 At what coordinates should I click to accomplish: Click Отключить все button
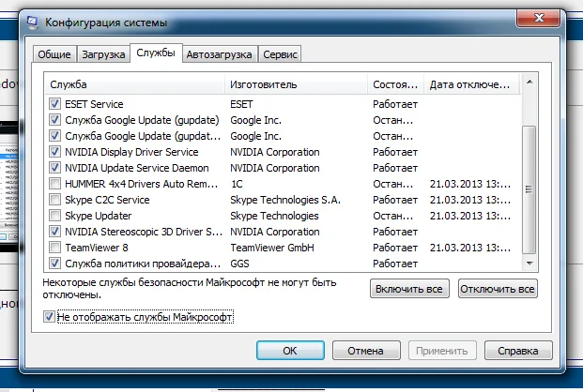coord(498,289)
